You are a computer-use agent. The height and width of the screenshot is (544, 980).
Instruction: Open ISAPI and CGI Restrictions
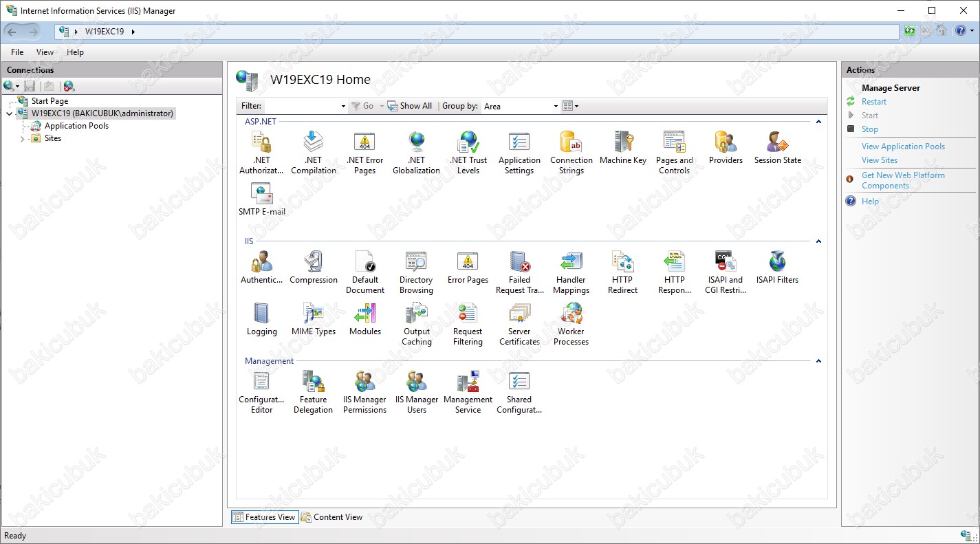pos(725,272)
